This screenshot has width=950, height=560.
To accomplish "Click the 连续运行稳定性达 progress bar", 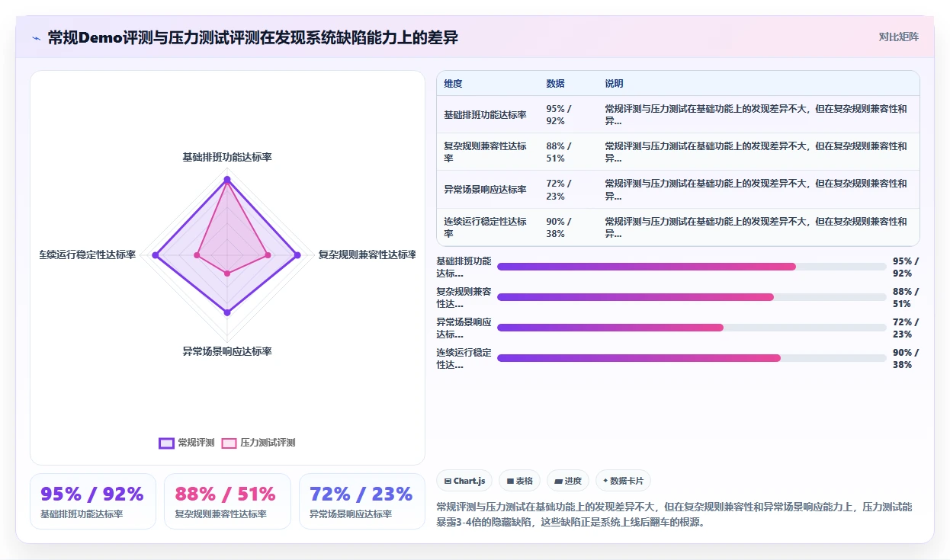I will click(x=692, y=358).
